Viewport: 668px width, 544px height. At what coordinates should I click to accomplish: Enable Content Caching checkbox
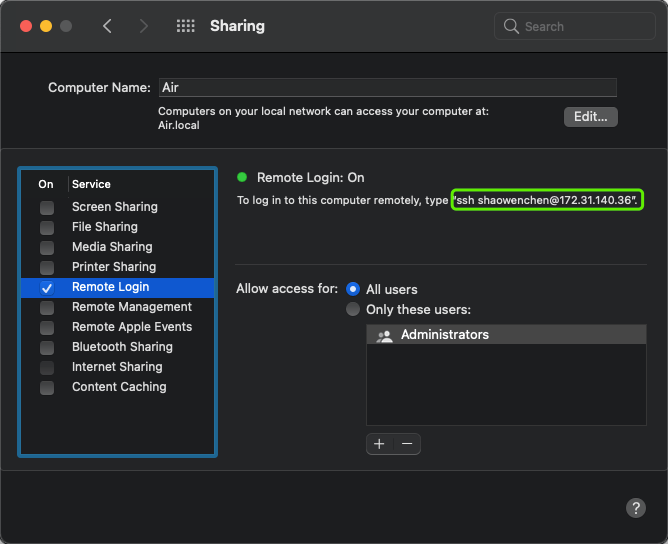click(x=47, y=388)
